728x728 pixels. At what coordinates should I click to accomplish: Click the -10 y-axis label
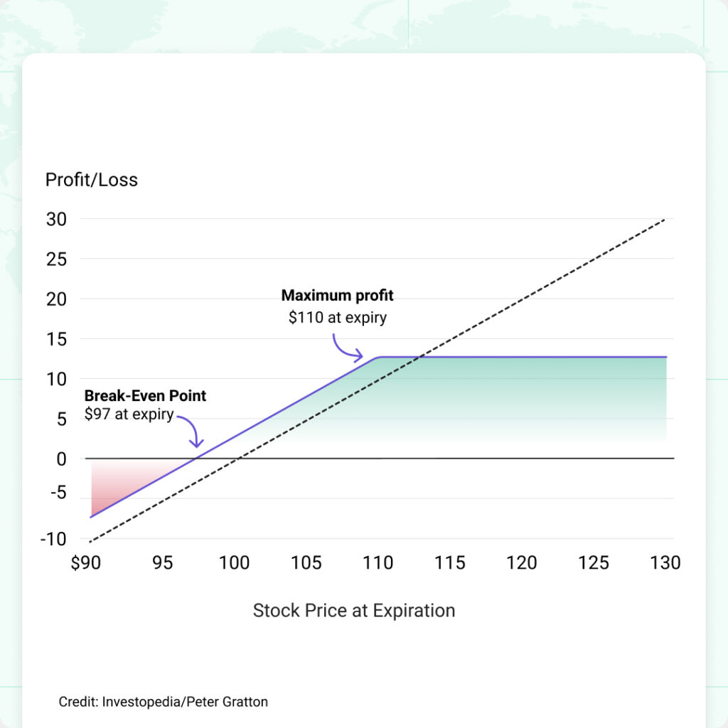pyautogui.click(x=53, y=539)
